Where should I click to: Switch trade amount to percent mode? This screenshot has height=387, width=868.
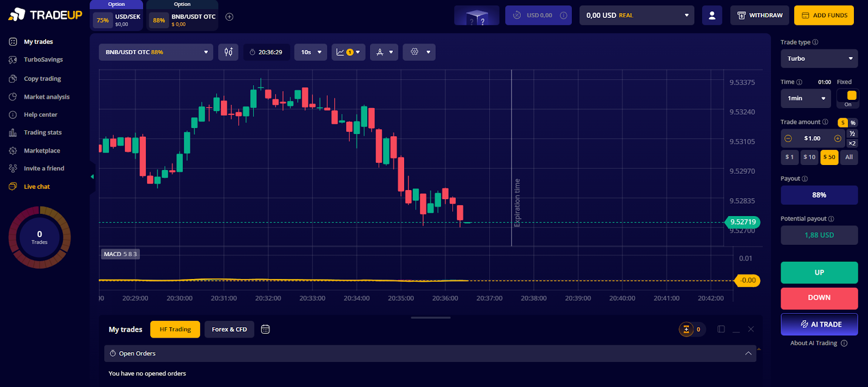tap(853, 123)
